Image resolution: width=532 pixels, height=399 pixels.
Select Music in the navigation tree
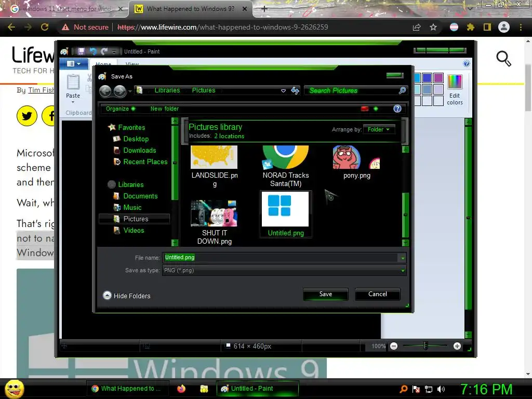pyautogui.click(x=132, y=207)
